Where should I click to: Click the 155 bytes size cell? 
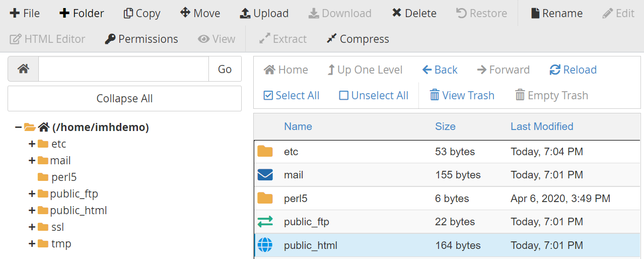click(458, 175)
